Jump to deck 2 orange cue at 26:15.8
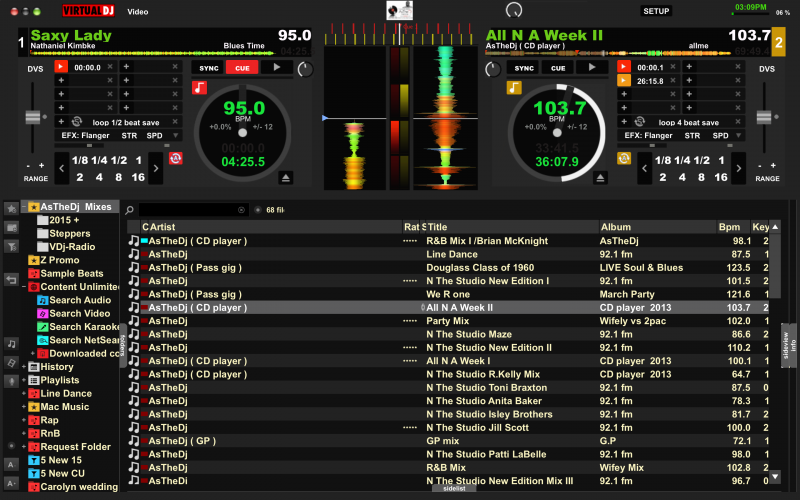 coord(623,80)
